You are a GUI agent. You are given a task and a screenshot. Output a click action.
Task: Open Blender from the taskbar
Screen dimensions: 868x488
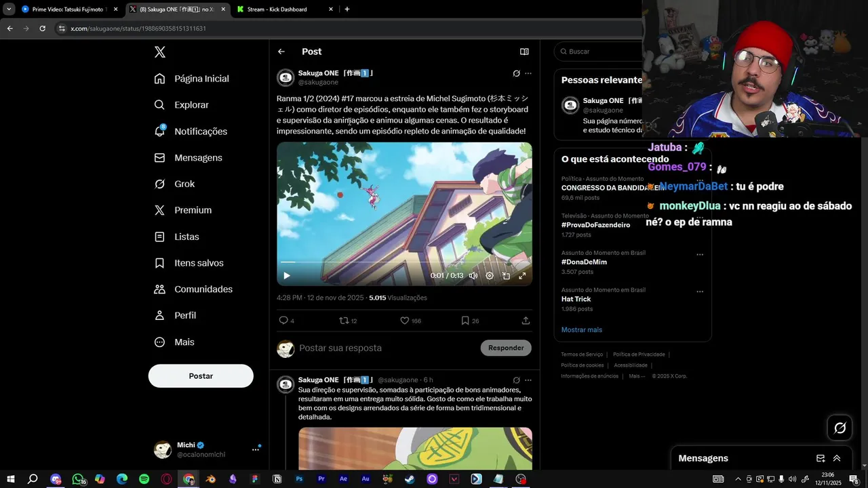(x=211, y=479)
